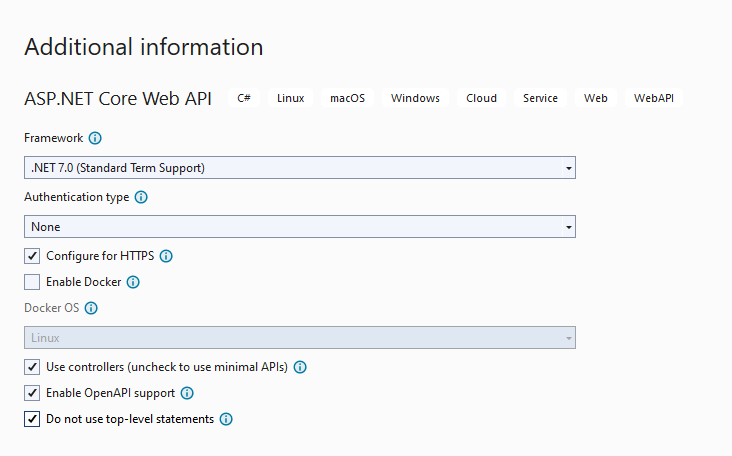Click the C# language tag
This screenshot has width=732, height=456.
click(x=244, y=98)
